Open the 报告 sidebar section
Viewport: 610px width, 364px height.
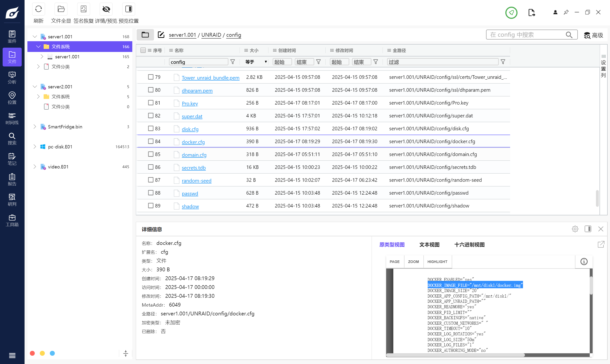click(12, 180)
